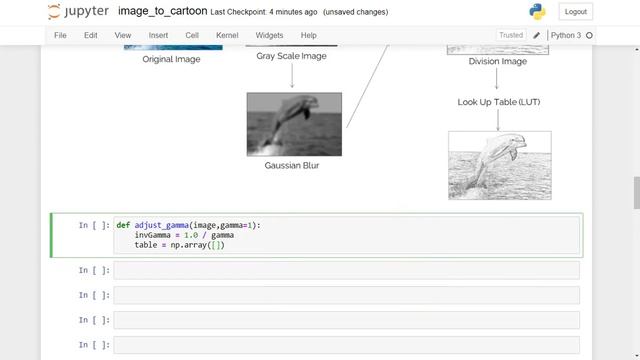640x360 pixels.
Task: Click the In [ ] prompt of adjust_gamma cell
Action: pos(94,225)
